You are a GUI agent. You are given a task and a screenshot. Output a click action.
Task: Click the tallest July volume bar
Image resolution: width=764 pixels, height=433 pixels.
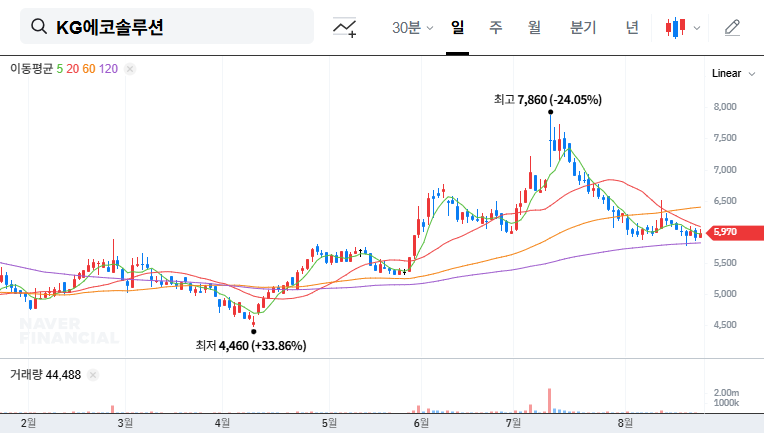pyautogui.click(x=550, y=401)
